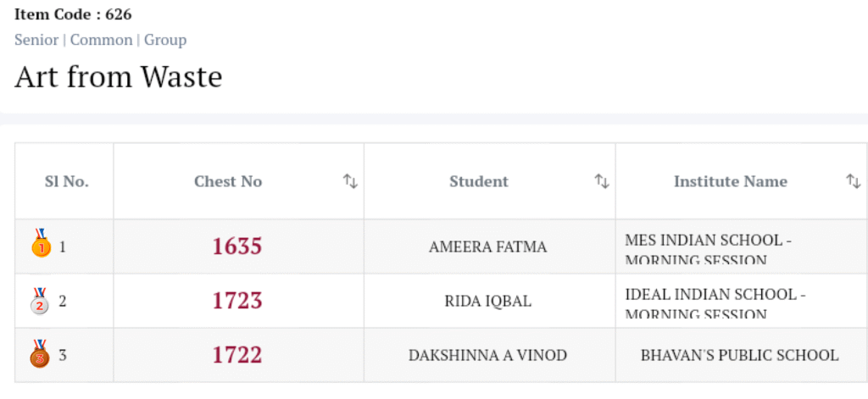Sort by Institute Name arrows icon

[x=853, y=181]
